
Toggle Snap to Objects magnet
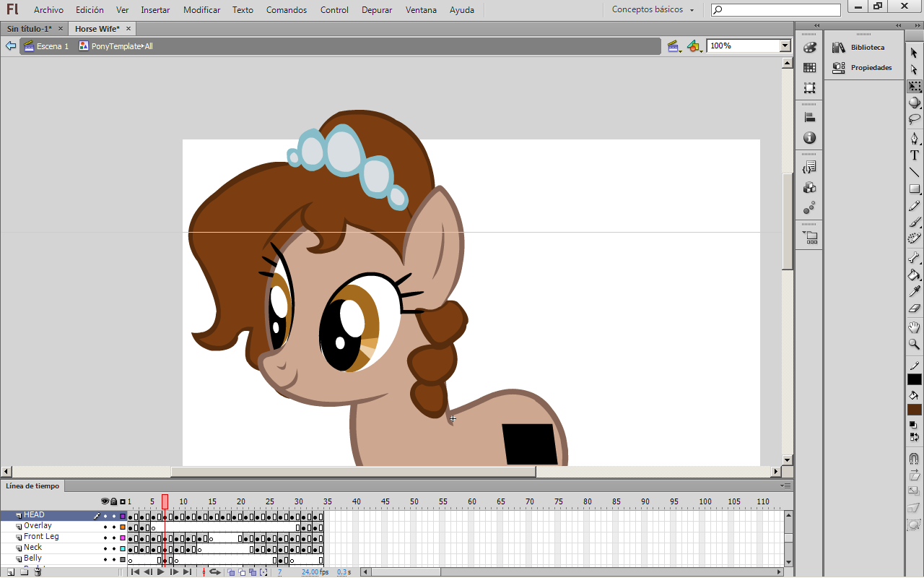click(x=914, y=459)
